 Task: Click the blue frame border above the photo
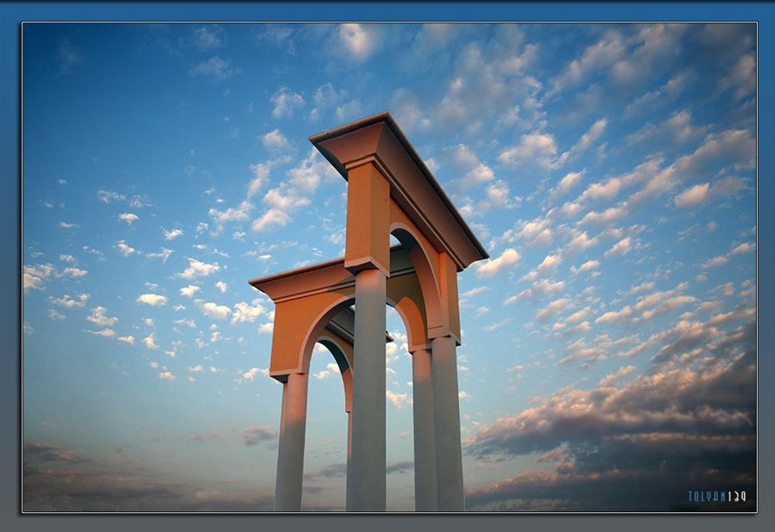(387, 10)
